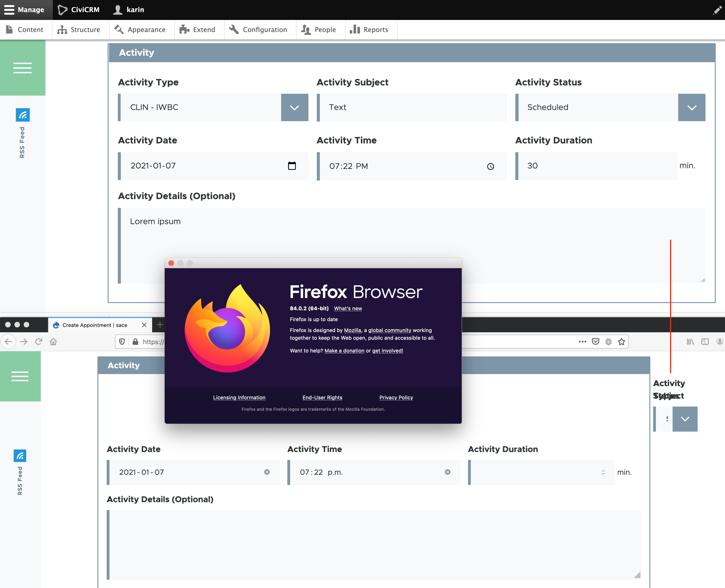Clear the lower Activity Time field showing 07:22 p.m.
The image size is (725, 588).
447,472
